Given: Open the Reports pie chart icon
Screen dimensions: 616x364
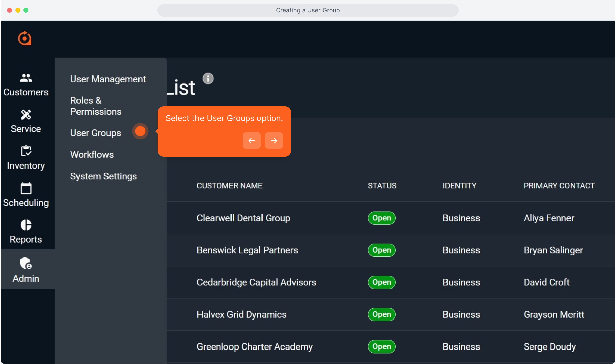Looking at the screenshot, I should tap(26, 225).
